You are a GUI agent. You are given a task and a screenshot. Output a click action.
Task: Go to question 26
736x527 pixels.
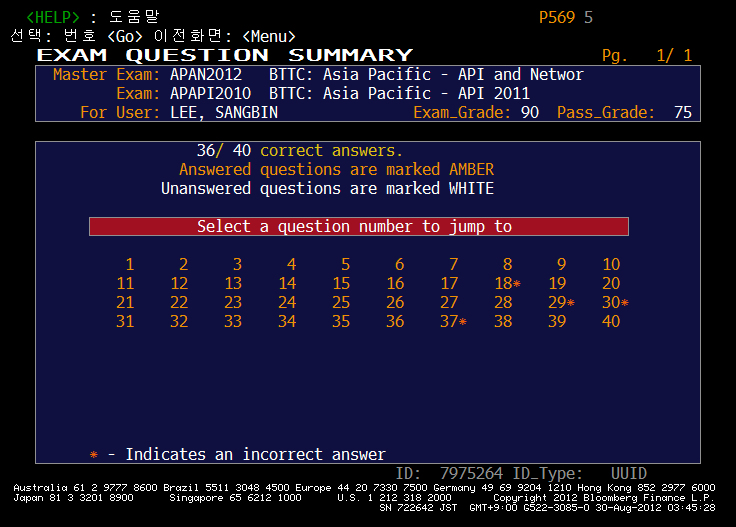[x=395, y=303]
